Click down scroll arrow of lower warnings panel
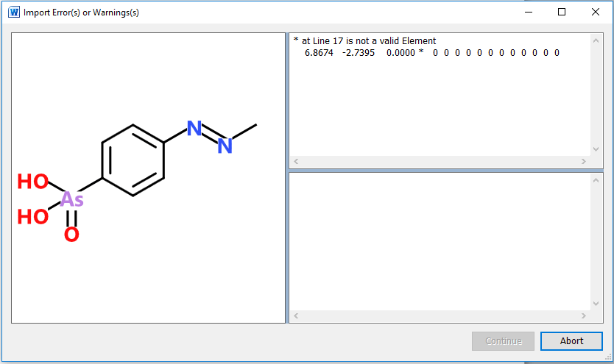The width and height of the screenshot is (614, 364). [596, 304]
